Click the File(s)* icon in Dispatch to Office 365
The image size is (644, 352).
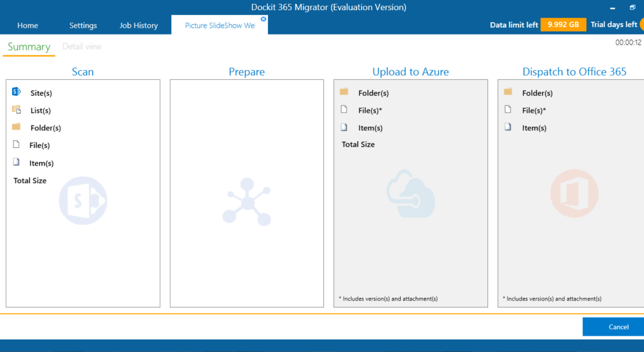[508, 110]
